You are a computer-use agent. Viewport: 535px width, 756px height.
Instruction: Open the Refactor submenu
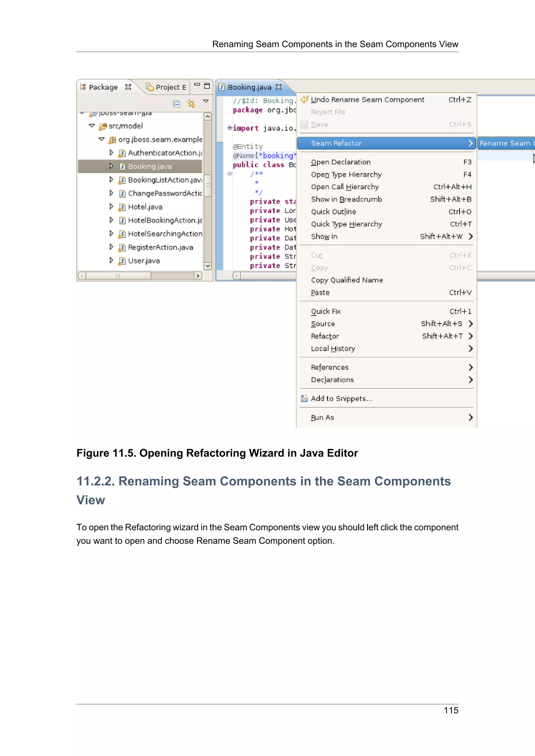tap(386, 336)
